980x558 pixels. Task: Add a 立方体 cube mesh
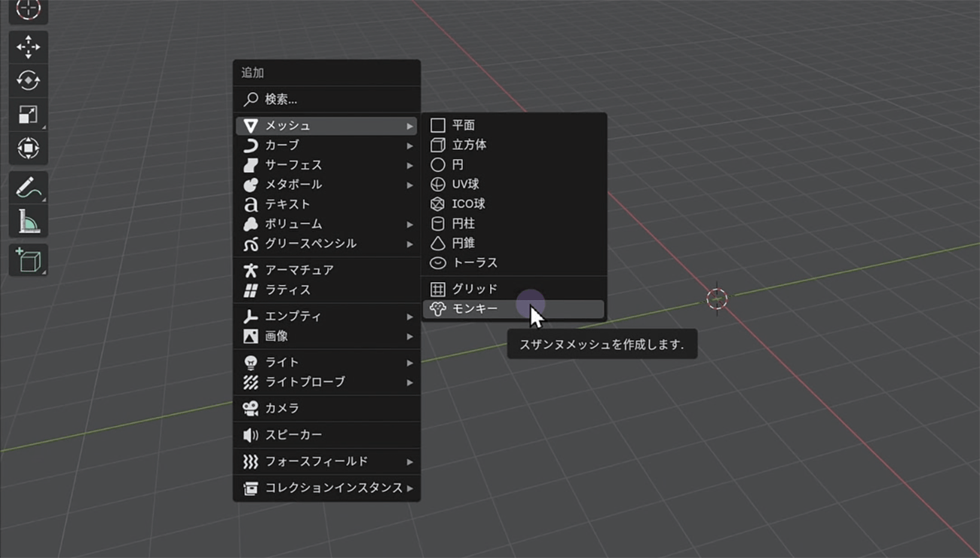coord(513,145)
